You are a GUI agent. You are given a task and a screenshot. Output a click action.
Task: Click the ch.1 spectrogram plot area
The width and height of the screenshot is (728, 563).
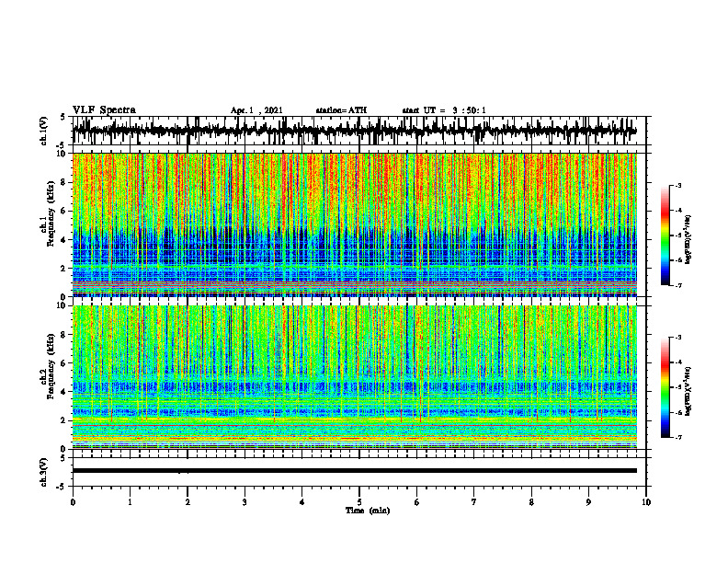coord(354,224)
